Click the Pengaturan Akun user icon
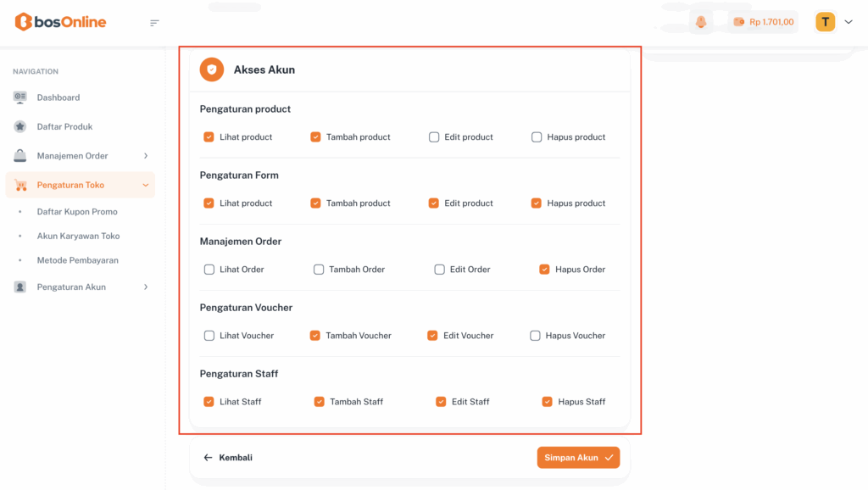The image size is (868, 490). coord(20,287)
